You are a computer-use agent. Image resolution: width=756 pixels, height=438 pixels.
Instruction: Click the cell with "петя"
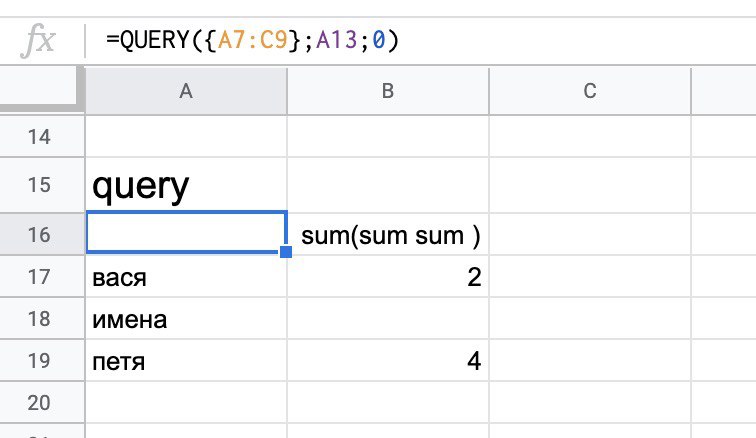186,361
